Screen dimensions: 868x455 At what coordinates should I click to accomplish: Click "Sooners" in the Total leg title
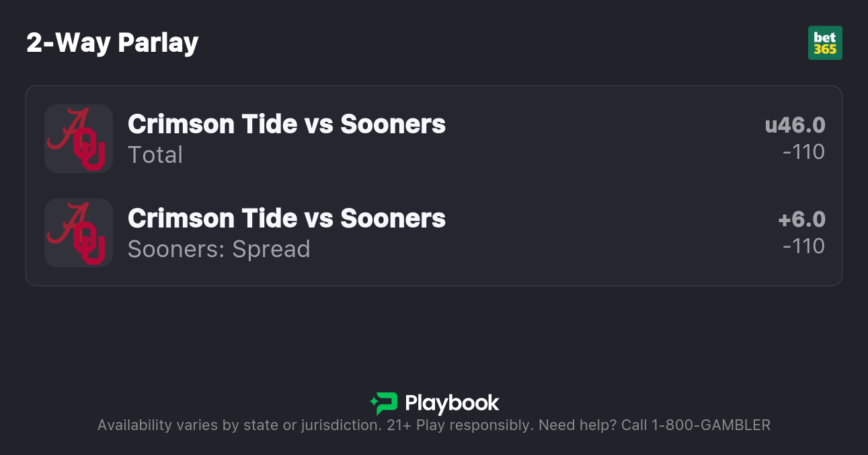(393, 124)
